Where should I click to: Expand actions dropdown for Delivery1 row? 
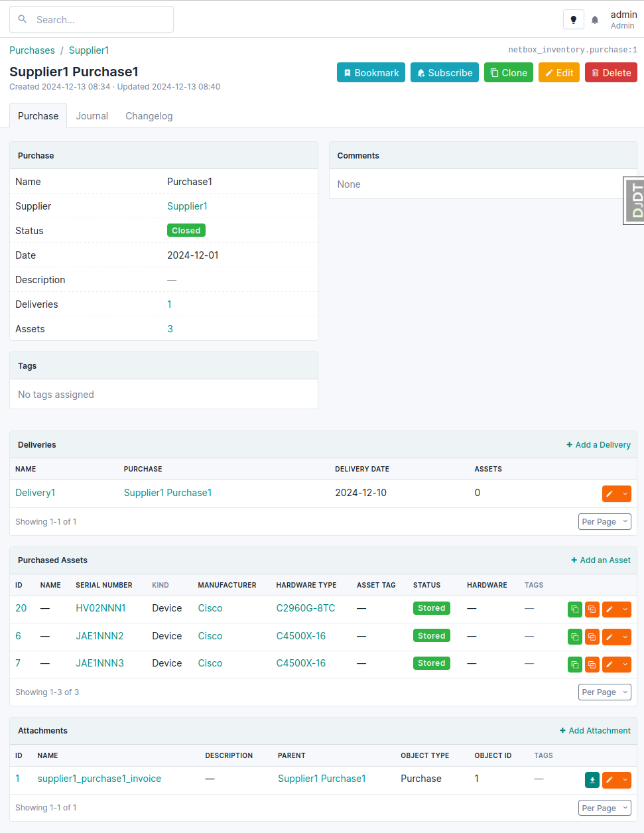point(625,493)
